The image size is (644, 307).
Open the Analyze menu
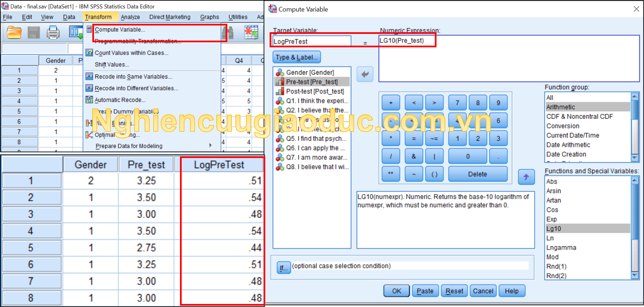pos(130,17)
